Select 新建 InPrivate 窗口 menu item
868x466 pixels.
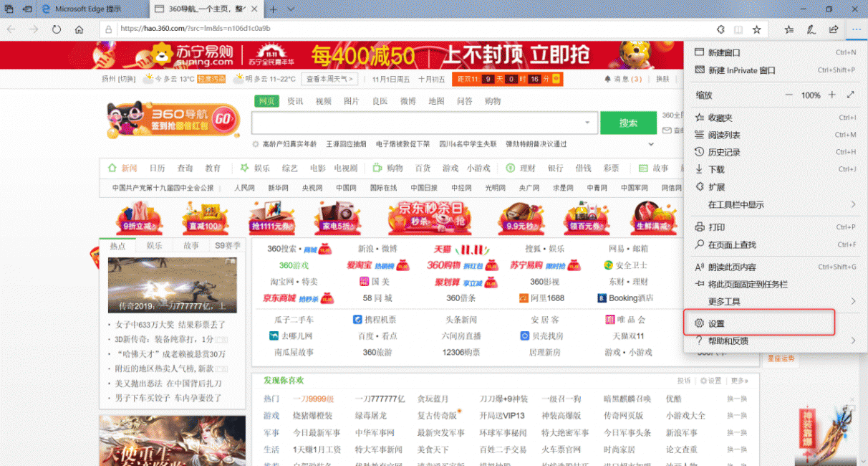click(x=776, y=70)
